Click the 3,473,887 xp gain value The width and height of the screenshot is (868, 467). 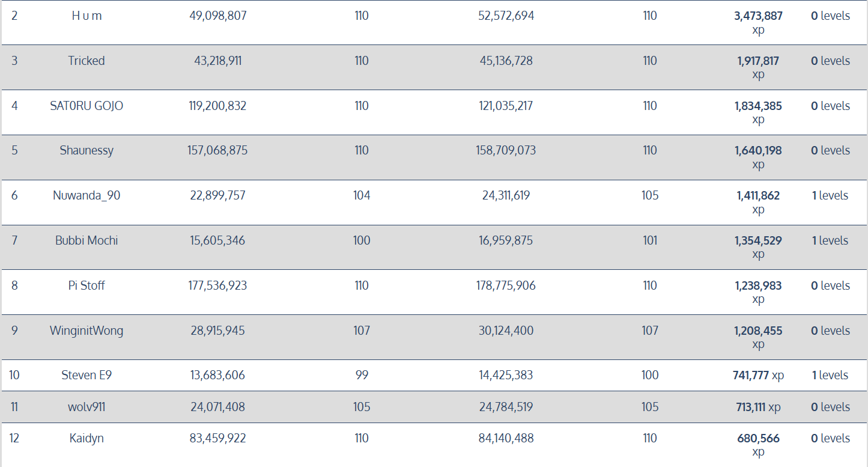758,16
